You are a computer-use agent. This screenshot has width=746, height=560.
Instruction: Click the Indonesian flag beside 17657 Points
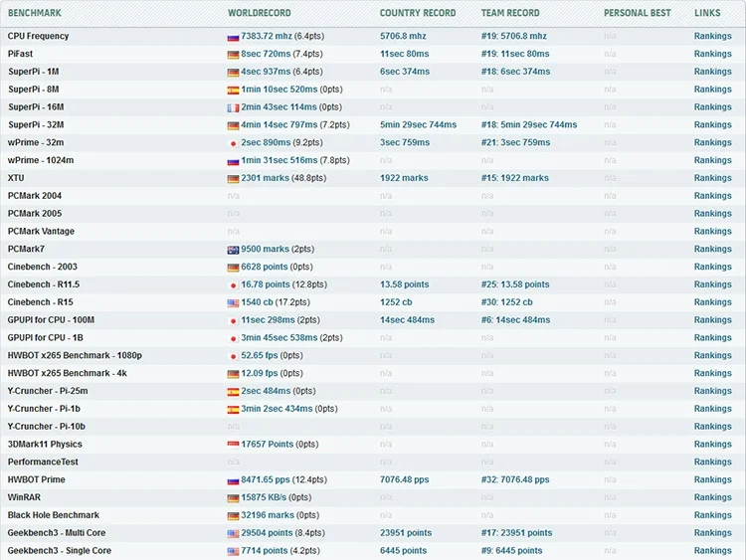click(x=233, y=446)
